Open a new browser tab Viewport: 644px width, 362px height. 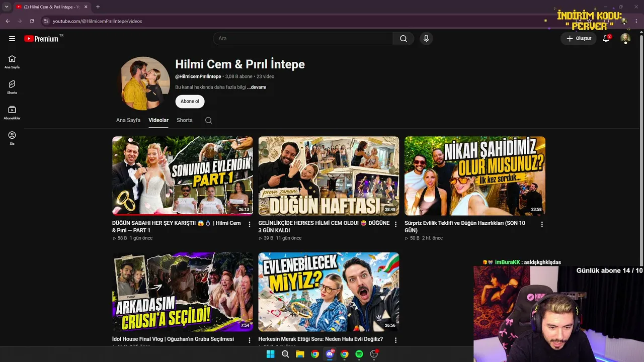(98, 7)
